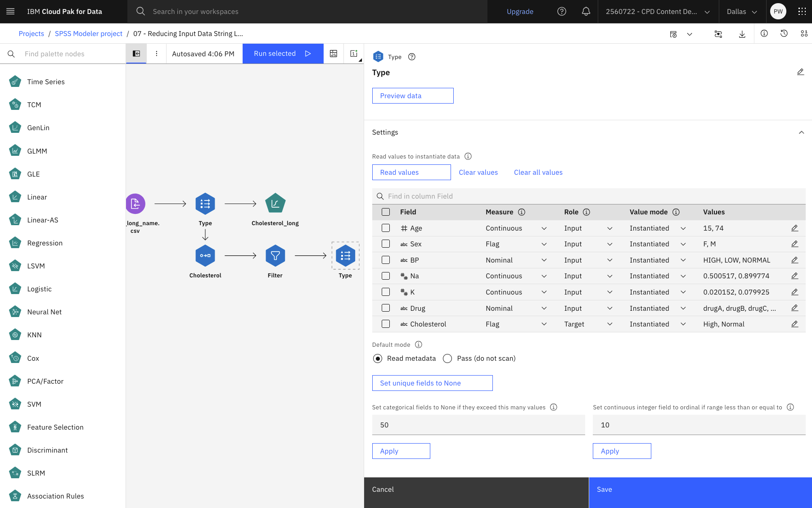Save the Type node settings
This screenshot has width=812, height=508.
[x=700, y=493]
